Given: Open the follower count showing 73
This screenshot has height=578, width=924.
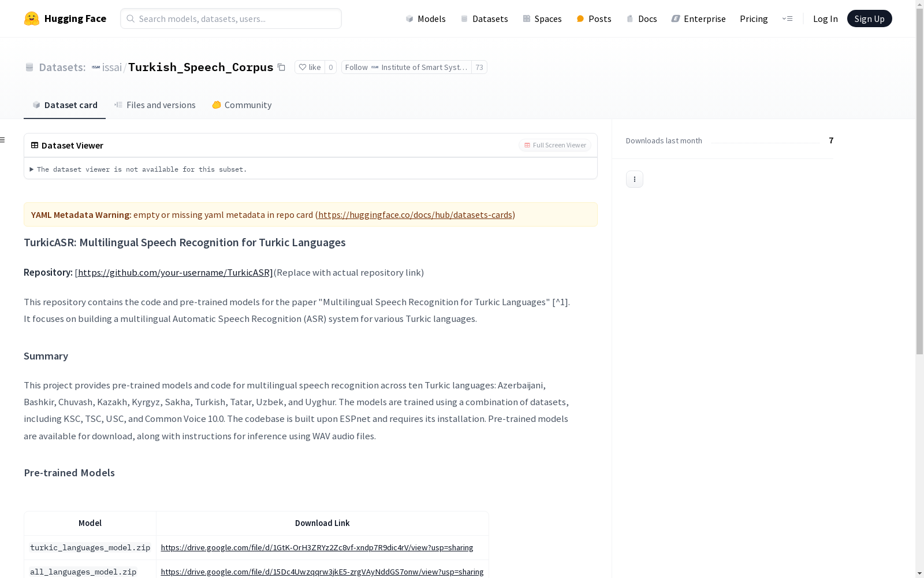Looking at the screenshot, I should click(x=479, y=67).
